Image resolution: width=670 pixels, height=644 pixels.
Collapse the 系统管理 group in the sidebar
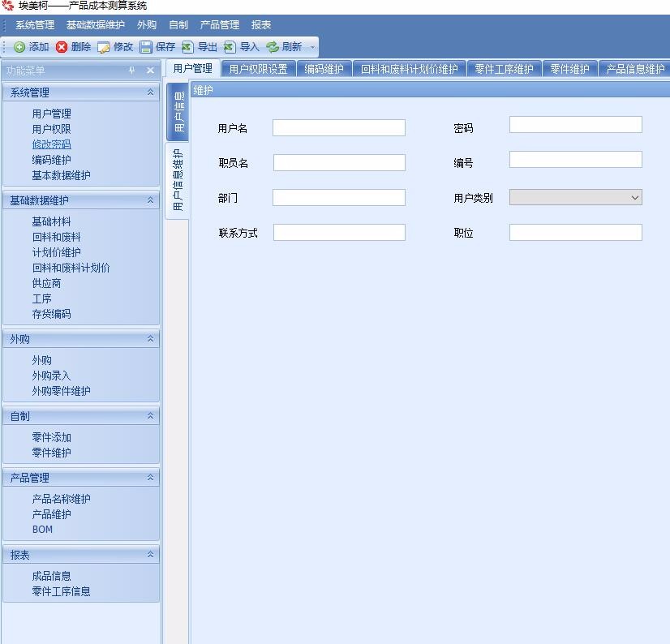pyautogui.click(x=150, y=92)
